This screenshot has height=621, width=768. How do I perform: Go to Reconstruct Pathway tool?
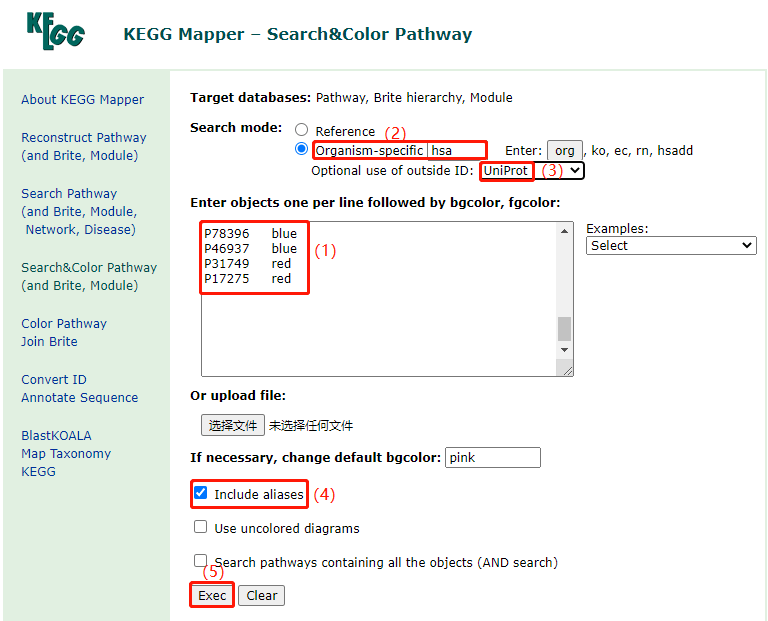click(x=83, y=137)
